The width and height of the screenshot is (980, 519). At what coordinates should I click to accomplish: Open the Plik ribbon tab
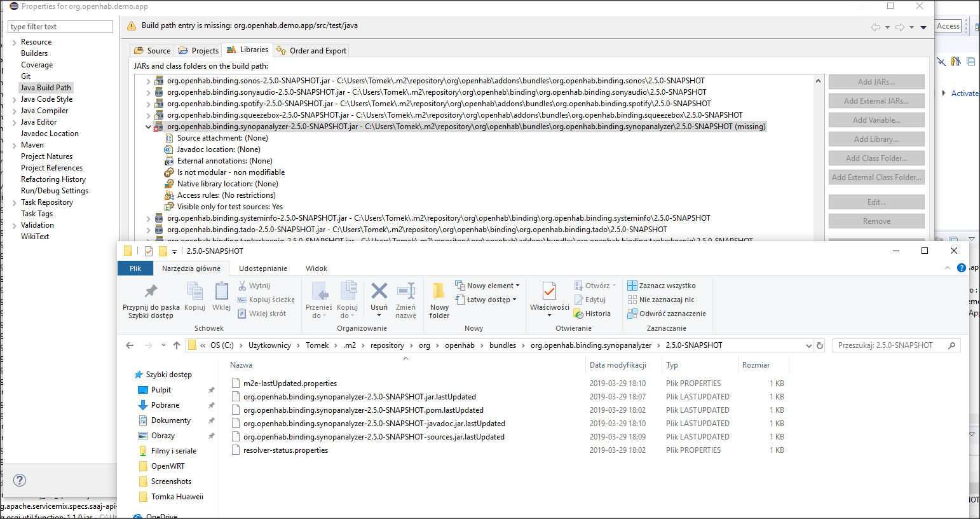pos(135,268)
